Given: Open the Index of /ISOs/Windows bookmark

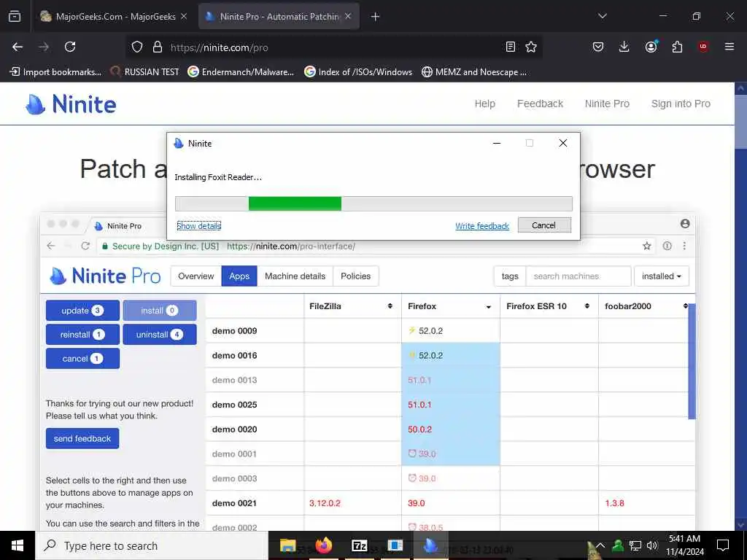Looking at the screenshot, I should click(358, 72).
